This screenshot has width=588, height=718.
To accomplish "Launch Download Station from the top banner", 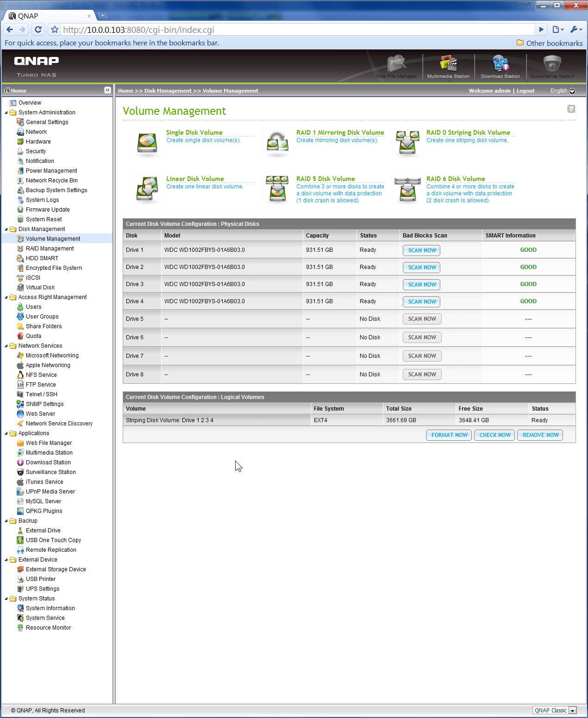I will (x=500, y=65).
